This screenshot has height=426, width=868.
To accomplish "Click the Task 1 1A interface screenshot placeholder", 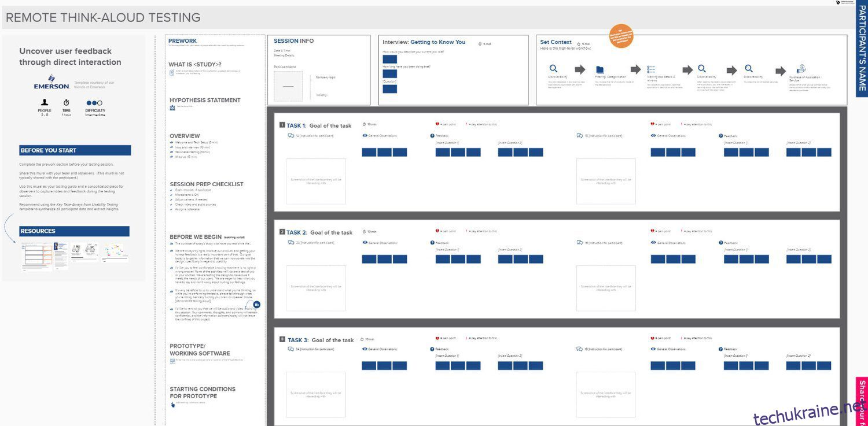I will click(x=316, y=181).
